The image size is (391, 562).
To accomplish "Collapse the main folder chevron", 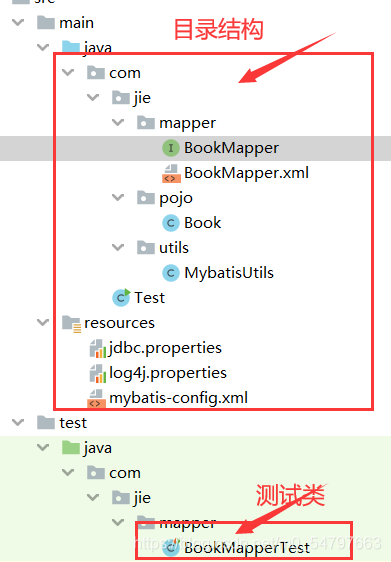I will click(x=18, y=23).
